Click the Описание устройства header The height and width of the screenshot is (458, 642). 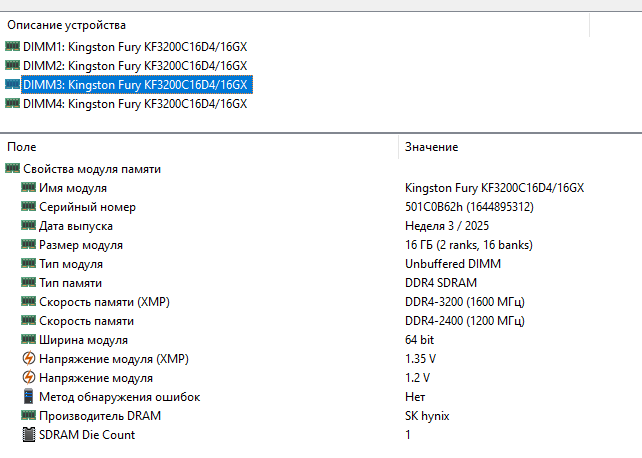click(x=66, y=24)
